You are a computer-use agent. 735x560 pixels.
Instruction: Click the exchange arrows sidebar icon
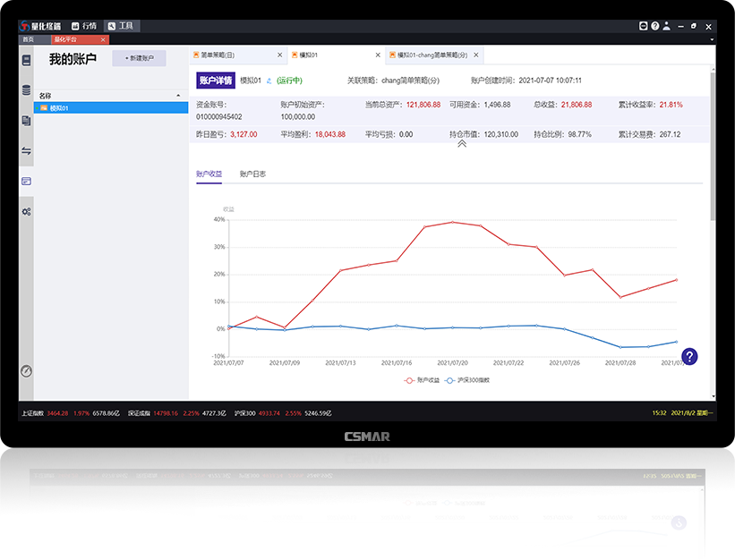tap(27, 151)
